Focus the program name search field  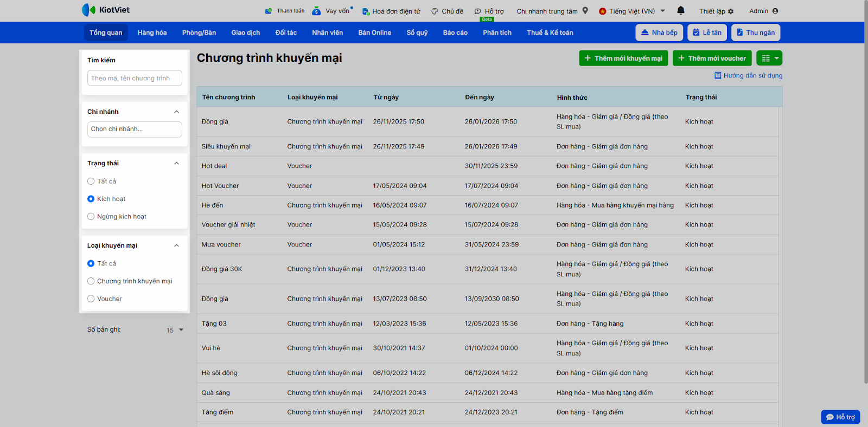[135, 78]
